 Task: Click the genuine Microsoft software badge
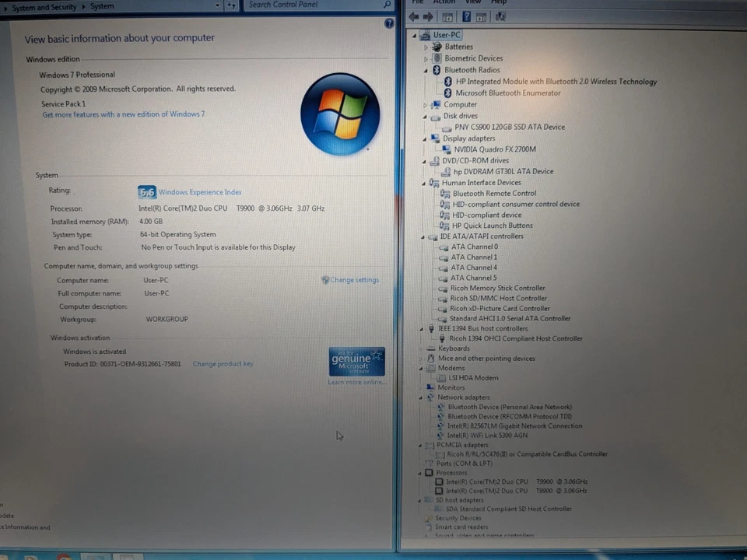(x=357, y=362)
